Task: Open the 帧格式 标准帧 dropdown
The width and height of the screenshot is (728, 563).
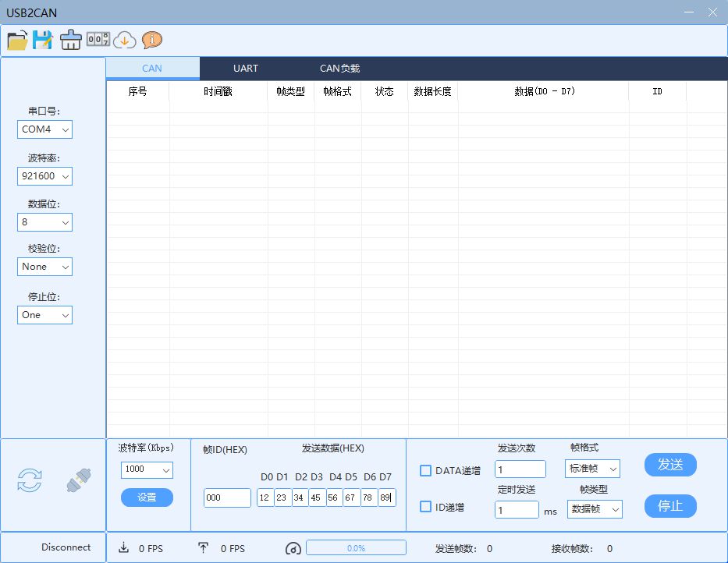Action: tap(592, 469)
